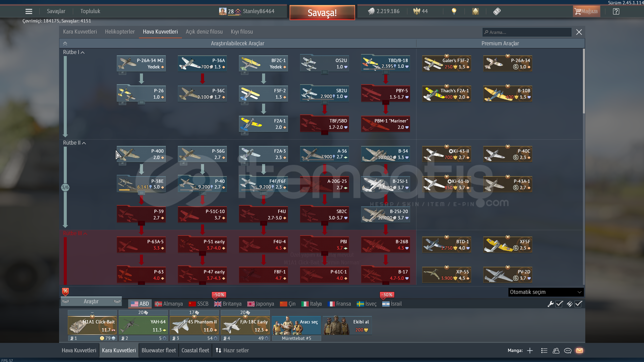
Task: Select the premium XP-55 aircraft
Action: tap(447, 275)
